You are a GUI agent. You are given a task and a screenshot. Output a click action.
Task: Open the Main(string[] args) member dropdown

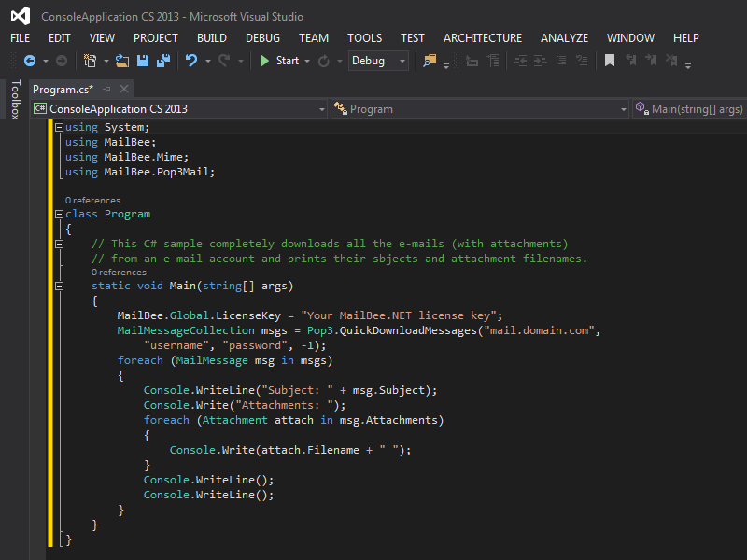[689, 109]
